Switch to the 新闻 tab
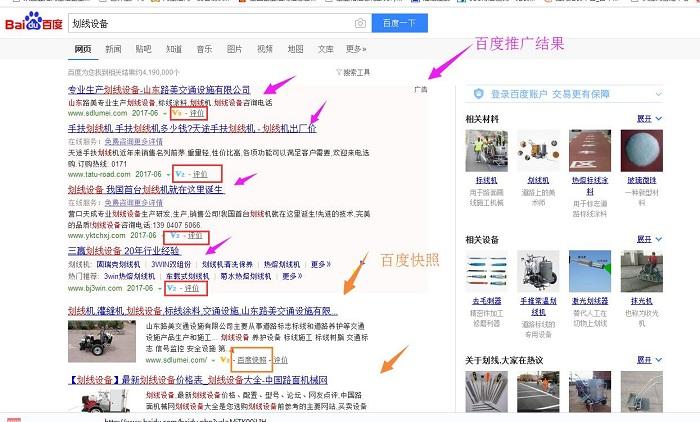The image size is (700, 422). click(113, 49)
